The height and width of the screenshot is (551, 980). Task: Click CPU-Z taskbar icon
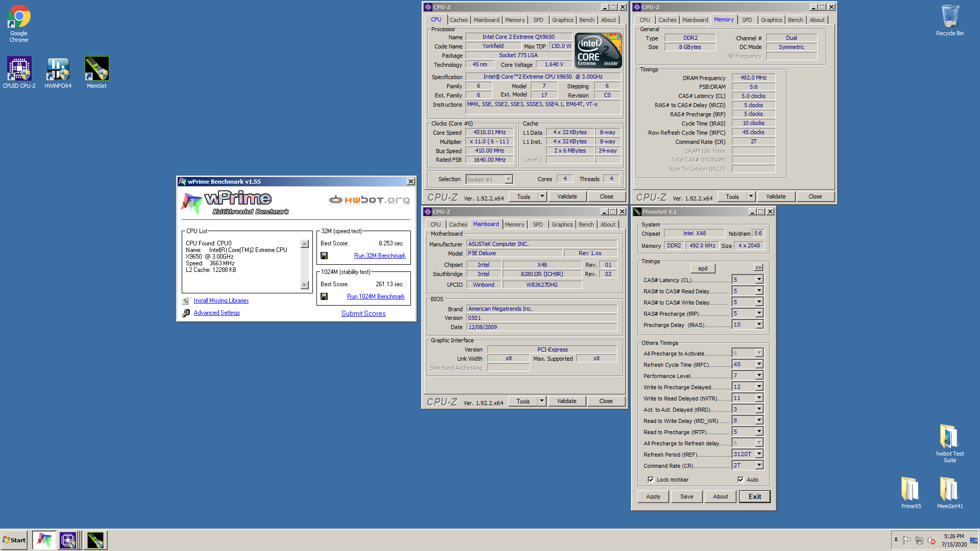(x=68, y=540)
